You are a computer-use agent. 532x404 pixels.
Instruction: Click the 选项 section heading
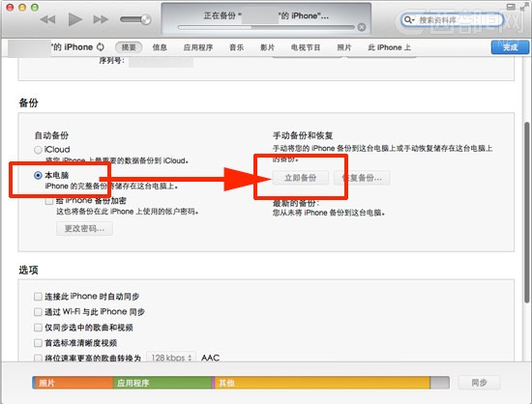[x=28, y=270]
